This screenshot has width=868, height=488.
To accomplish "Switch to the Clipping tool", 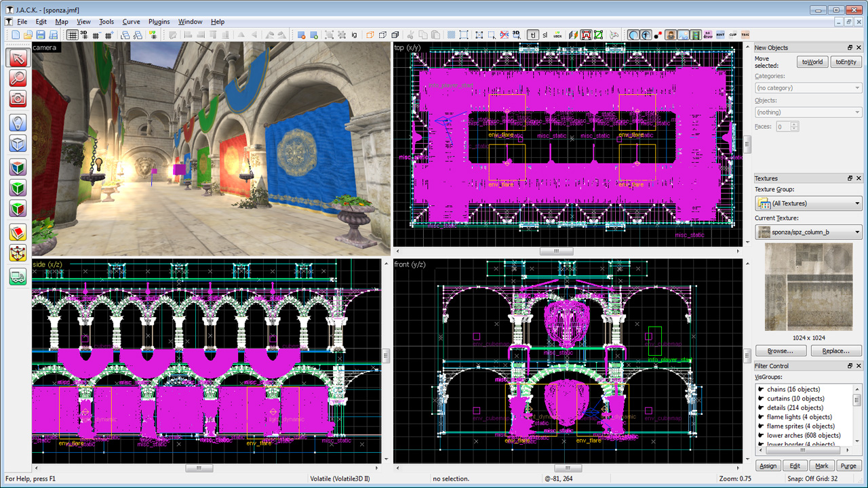I will tap(18, 230).
